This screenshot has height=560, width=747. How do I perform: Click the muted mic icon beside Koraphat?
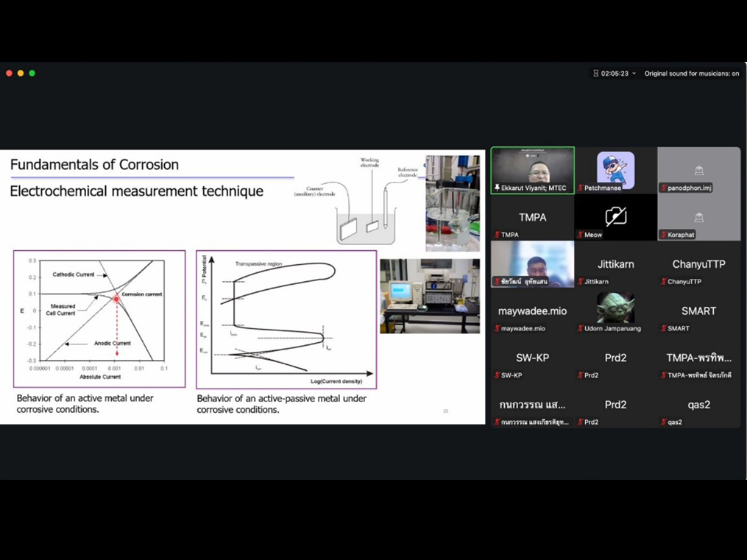click(663, 235)
